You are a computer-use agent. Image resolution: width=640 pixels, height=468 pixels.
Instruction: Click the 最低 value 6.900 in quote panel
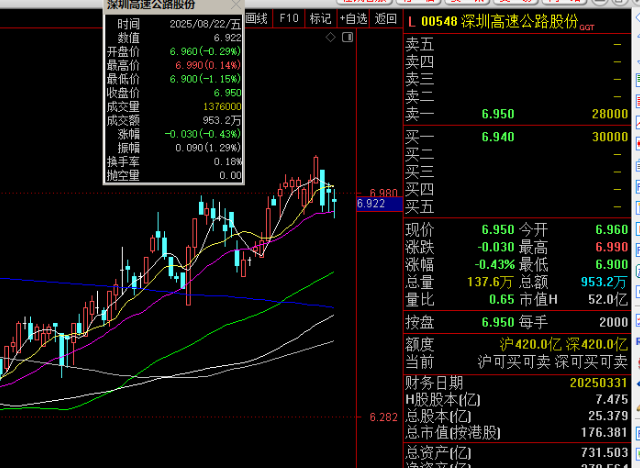pyautogui.click(x=611, y=264)
